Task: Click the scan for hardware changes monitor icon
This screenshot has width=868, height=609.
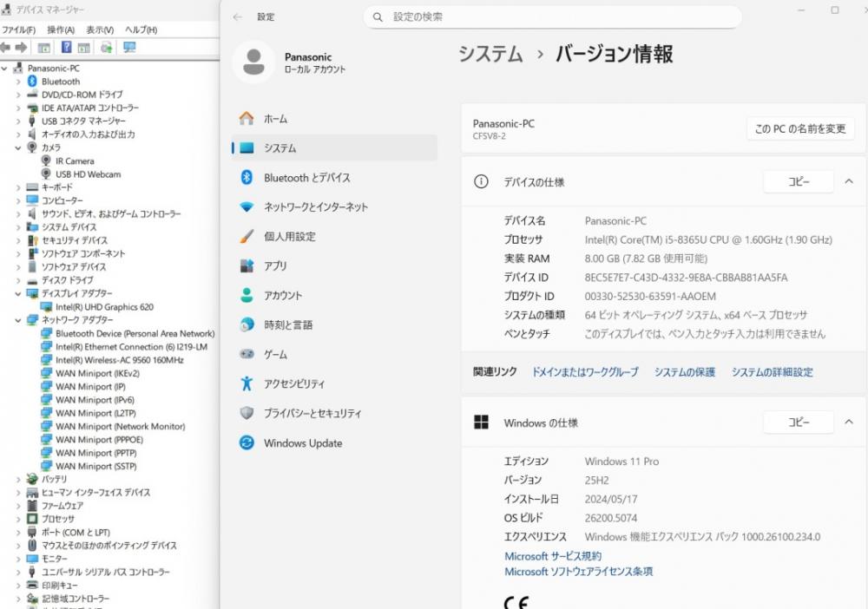Action: pyautogui.click(x=129, y=48)
